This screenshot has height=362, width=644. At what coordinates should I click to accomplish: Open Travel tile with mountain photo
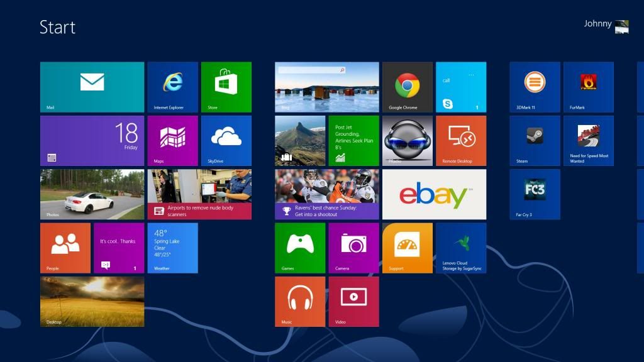pyautogui.click(x=300, y=141)
